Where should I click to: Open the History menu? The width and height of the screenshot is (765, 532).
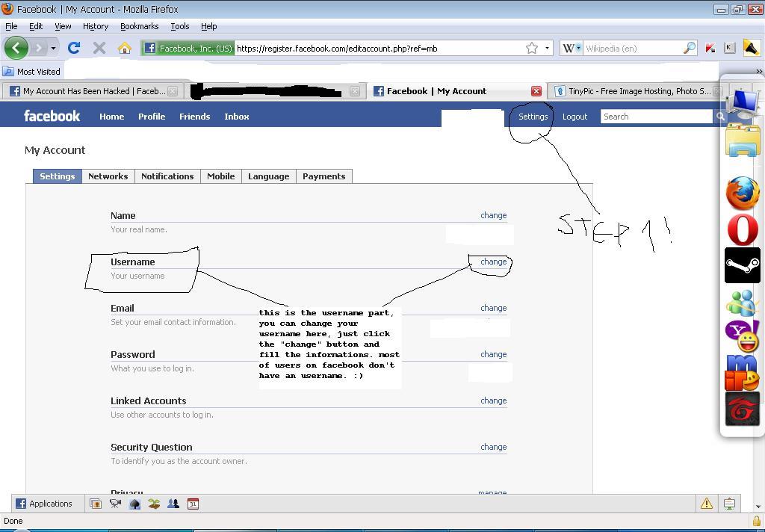pos(96,26)
